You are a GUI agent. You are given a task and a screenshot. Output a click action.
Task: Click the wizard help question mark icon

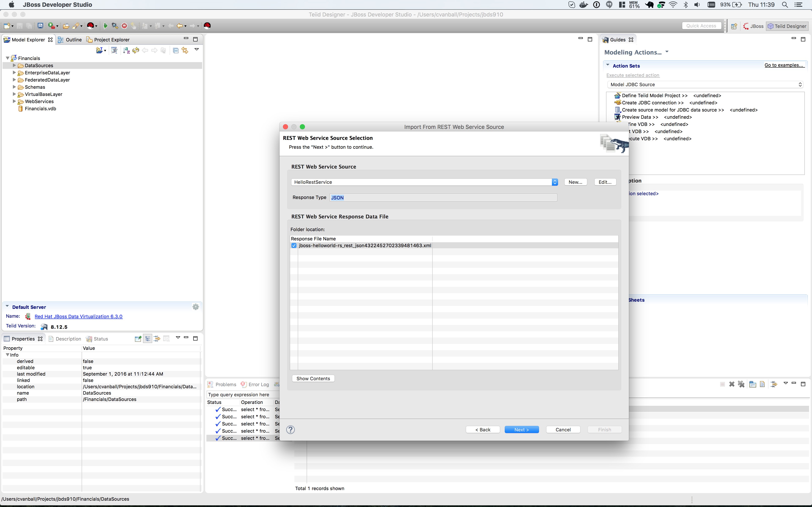point(291,429)
